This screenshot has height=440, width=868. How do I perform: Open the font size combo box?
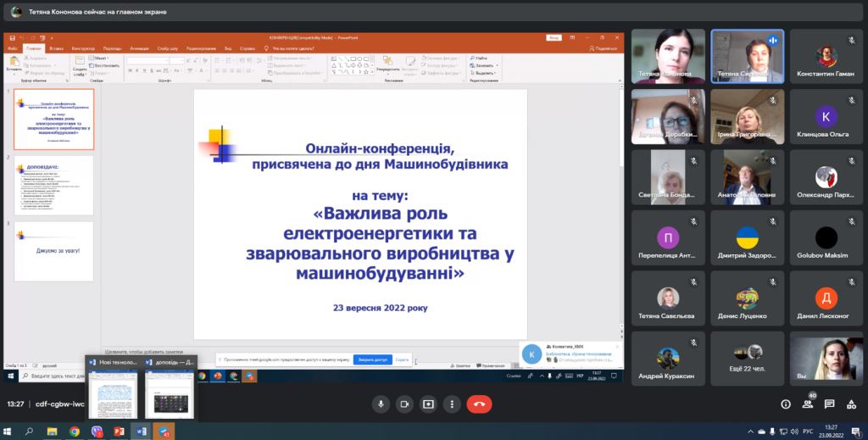(176, 60)
